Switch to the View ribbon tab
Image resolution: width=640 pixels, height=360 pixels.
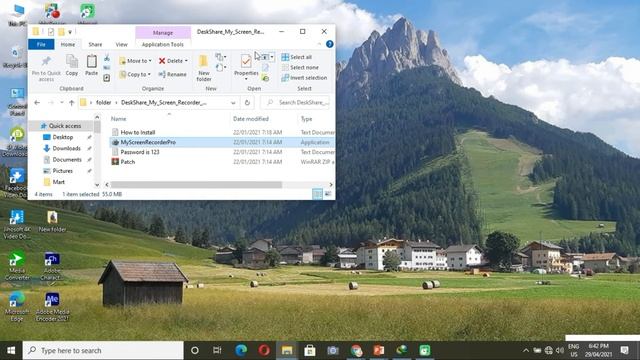(121, 44)
